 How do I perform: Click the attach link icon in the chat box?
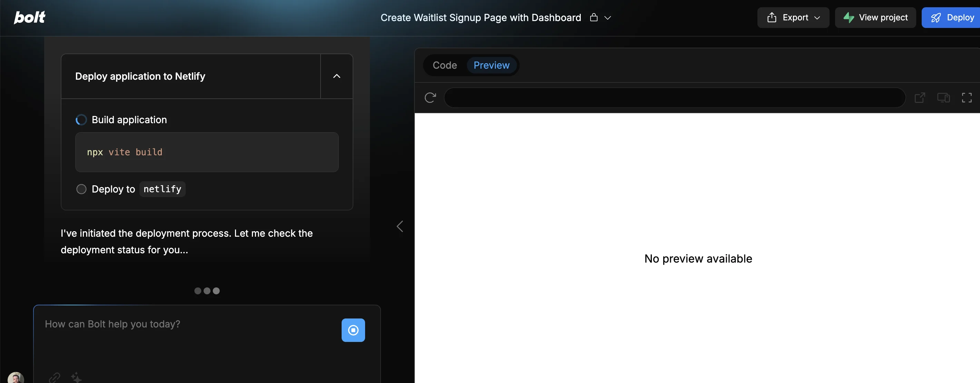point(55,377)
